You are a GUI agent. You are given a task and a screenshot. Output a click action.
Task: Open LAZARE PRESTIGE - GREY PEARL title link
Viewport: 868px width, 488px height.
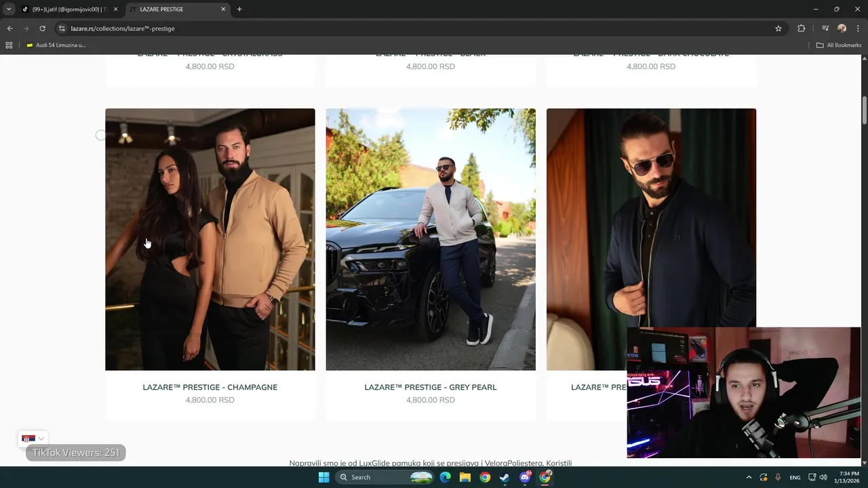tap(431, 388)
